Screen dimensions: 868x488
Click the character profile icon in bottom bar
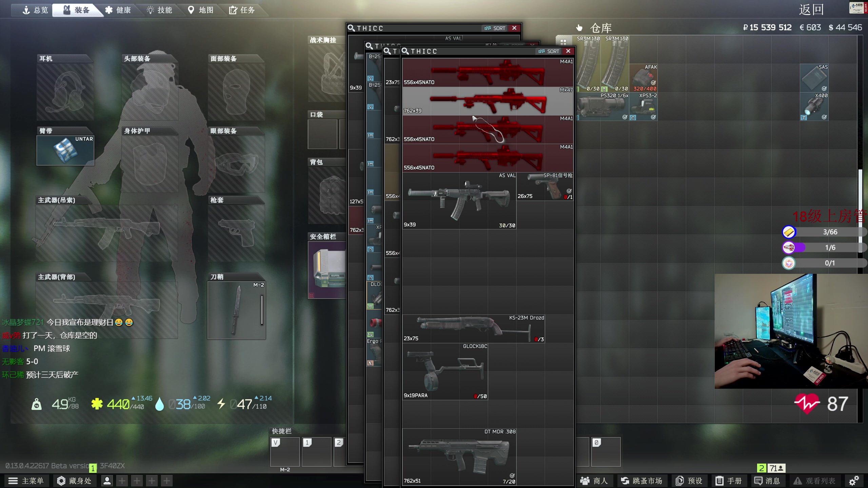coord(107,481)
